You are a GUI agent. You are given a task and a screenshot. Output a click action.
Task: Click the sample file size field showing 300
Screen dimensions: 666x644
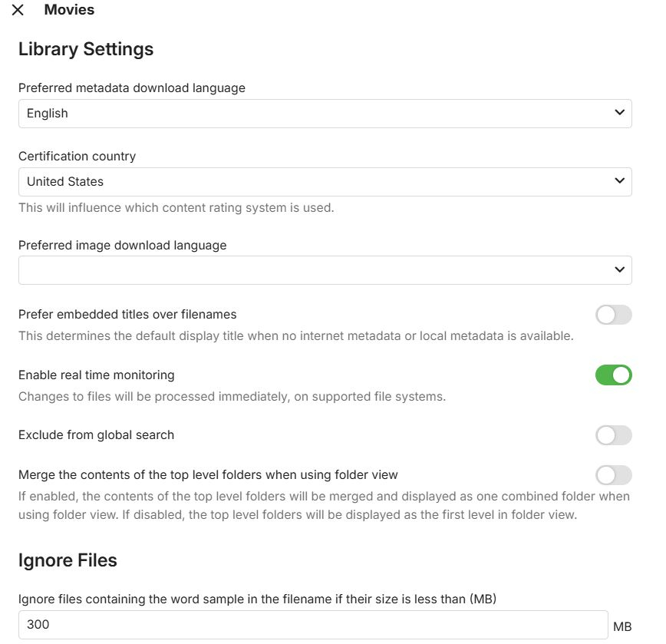pos(313,625)
